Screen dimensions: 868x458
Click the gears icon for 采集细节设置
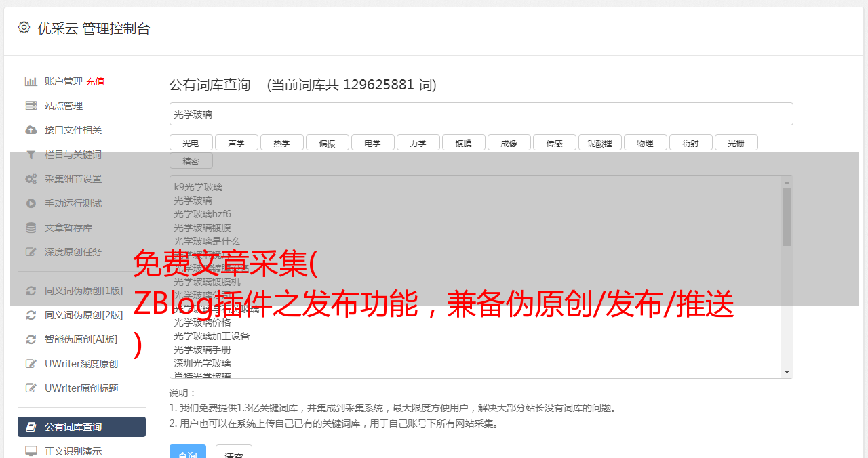[31, 179]
